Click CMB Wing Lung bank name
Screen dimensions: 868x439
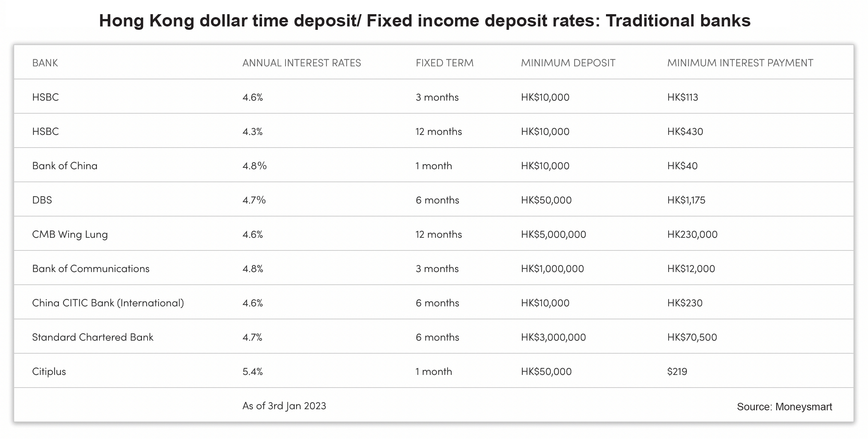(x=70, y=234)
